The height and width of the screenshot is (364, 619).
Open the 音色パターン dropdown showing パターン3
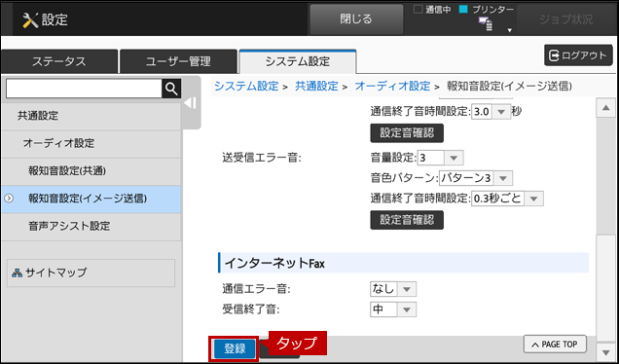pos(476,178)
